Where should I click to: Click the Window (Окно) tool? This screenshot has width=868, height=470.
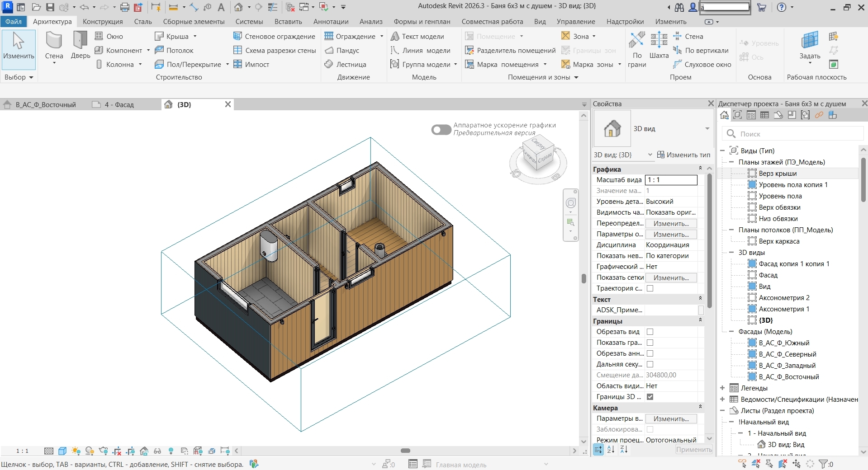[109, 36]
